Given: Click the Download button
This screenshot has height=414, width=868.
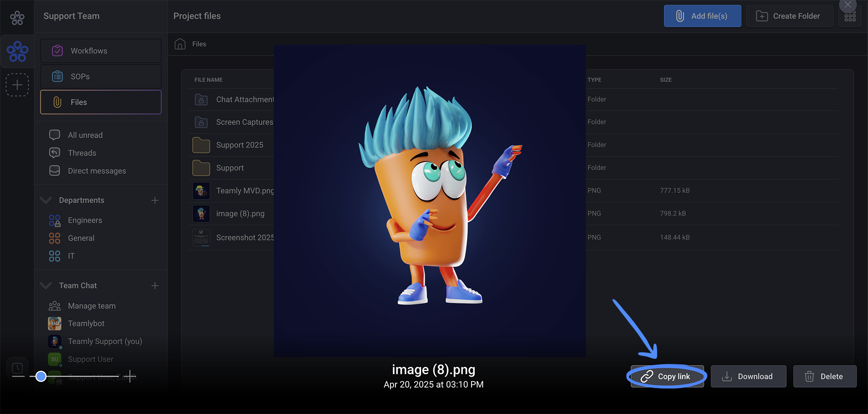Looking at the screenshot, I should [748, 377].
